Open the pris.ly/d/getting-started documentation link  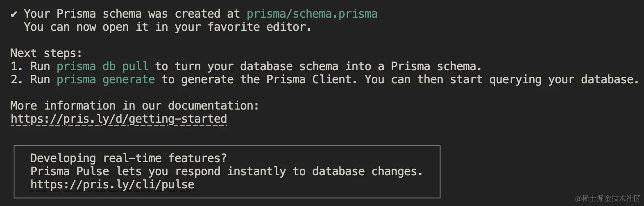[x=119, y=119]
